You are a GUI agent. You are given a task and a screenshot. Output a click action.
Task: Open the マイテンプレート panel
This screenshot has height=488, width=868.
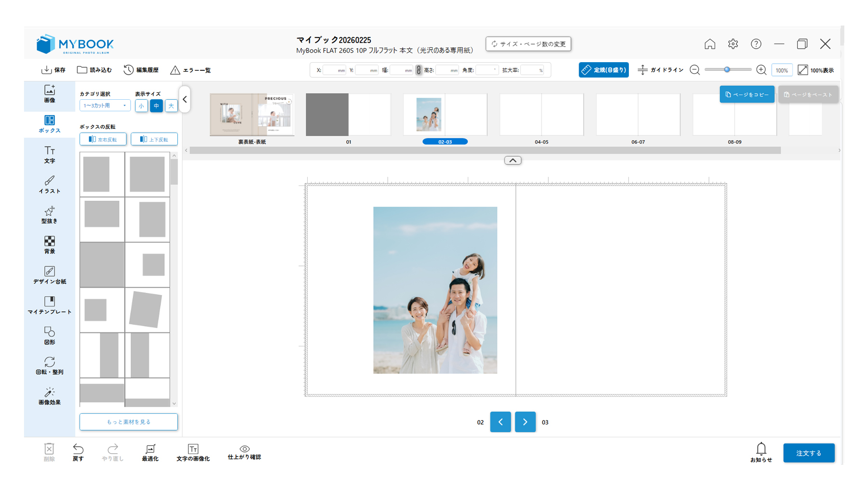click(x=50, y=305)
